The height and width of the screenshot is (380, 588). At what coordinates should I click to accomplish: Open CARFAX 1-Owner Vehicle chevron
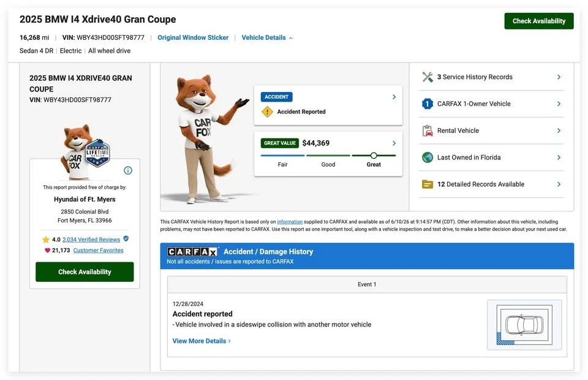click(559, 104)
